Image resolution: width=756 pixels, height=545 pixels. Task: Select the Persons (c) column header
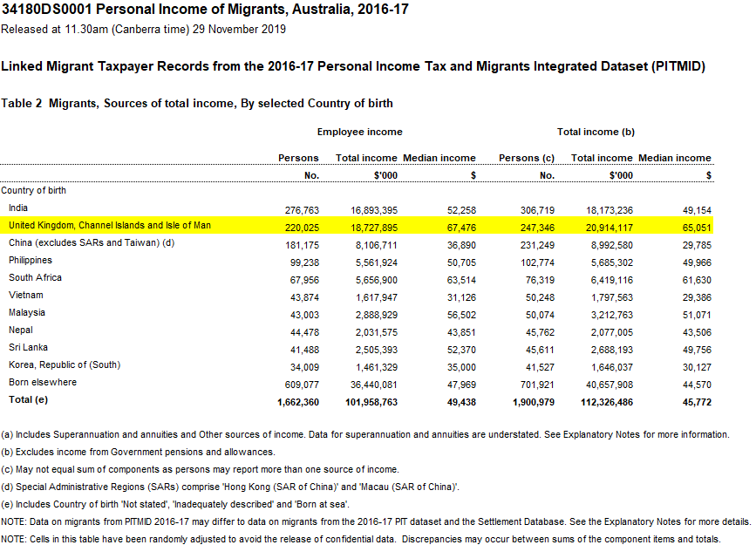click(x=527, y=158)
